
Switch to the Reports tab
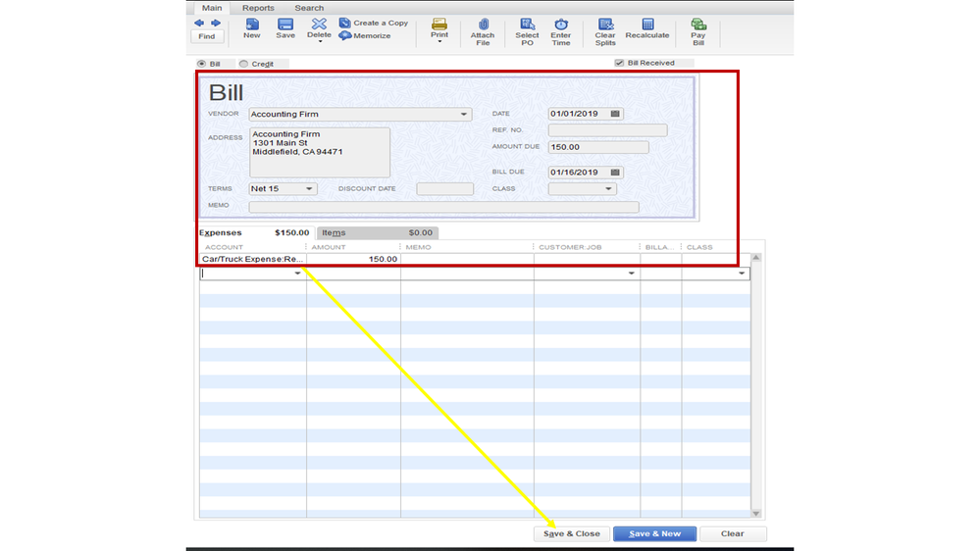258,8
